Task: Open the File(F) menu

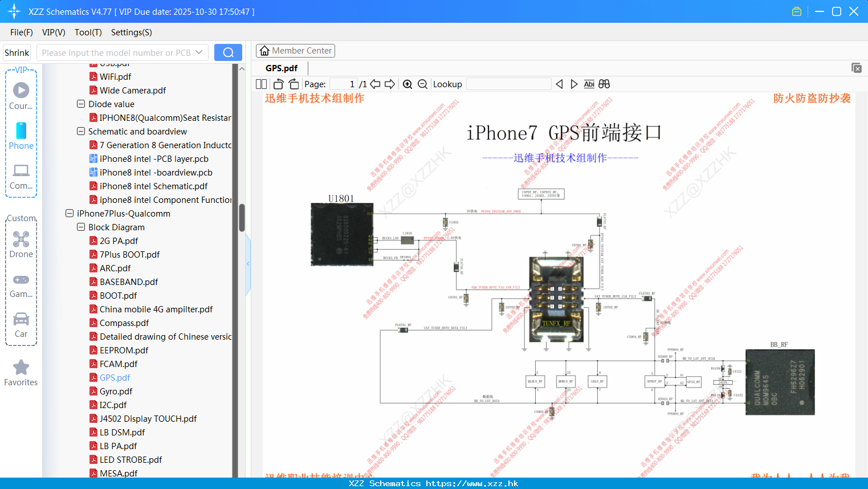Action: [x=22, y=32]
